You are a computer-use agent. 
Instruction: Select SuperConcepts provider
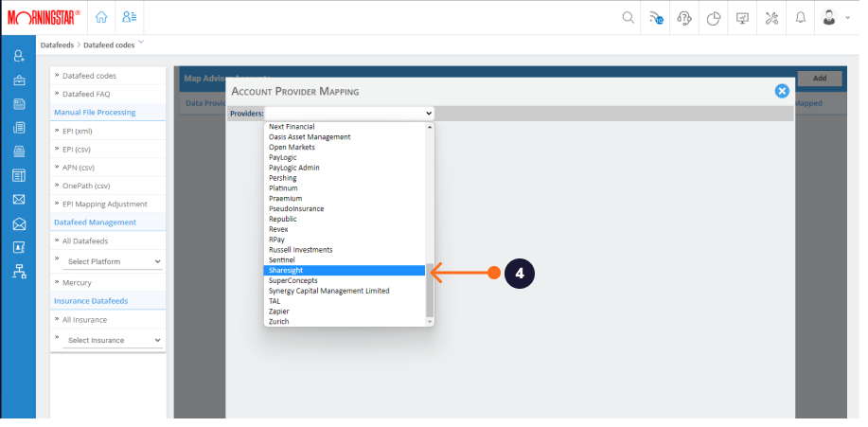[x=345, y=280]
